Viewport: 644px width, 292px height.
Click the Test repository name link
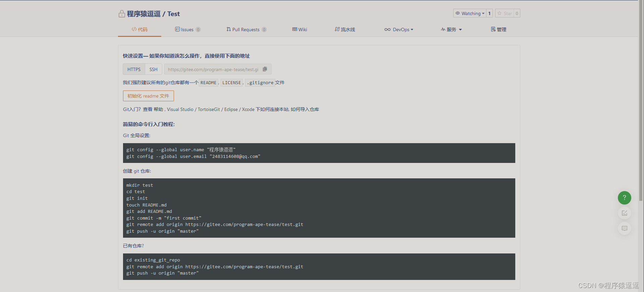173,14
